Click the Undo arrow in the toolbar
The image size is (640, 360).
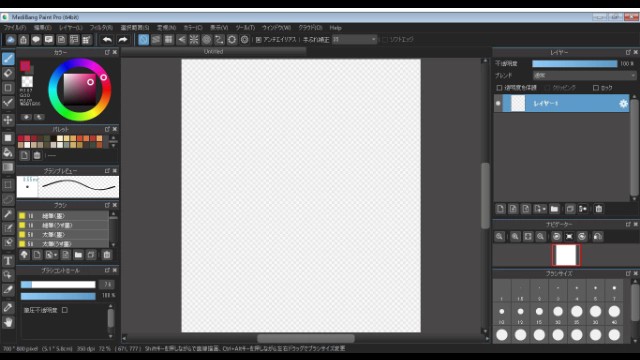coord(107,40)
